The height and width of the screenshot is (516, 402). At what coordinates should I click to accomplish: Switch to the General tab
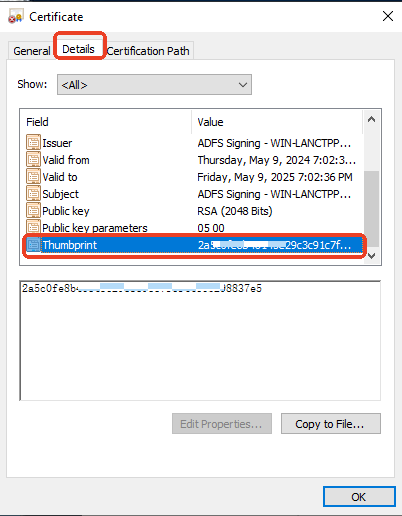[32, 51]
